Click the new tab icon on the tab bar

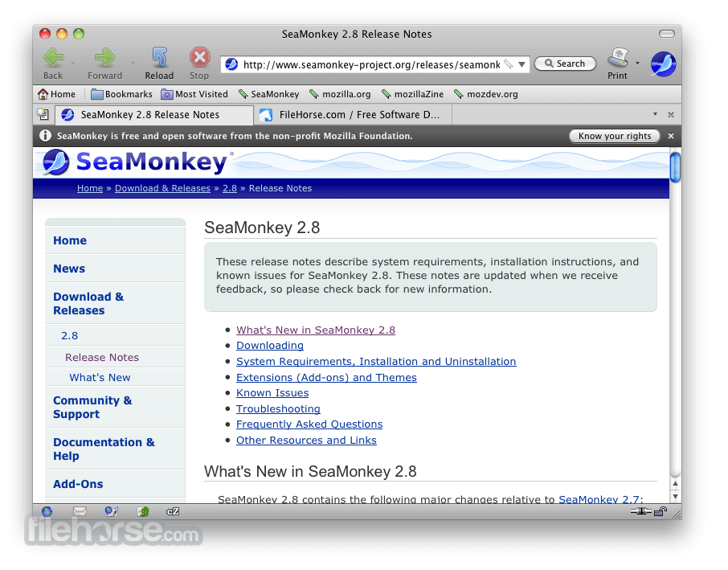point(43,114)
